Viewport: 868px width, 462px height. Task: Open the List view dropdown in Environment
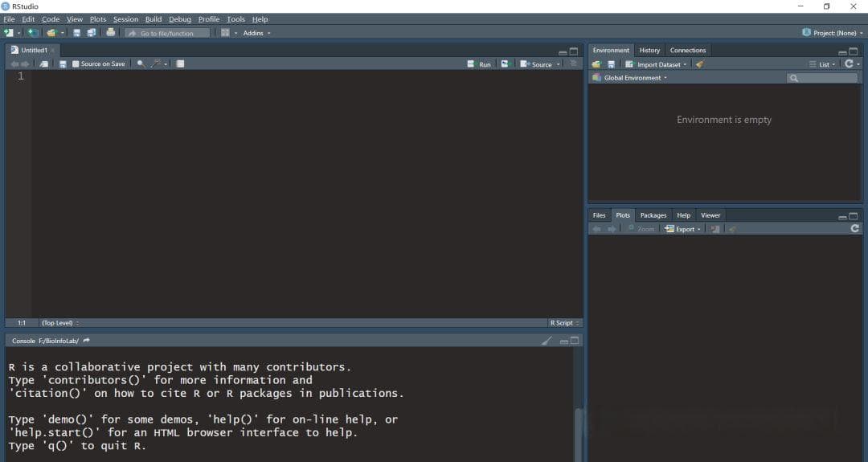pyautogui.click(x=822, y=65)
